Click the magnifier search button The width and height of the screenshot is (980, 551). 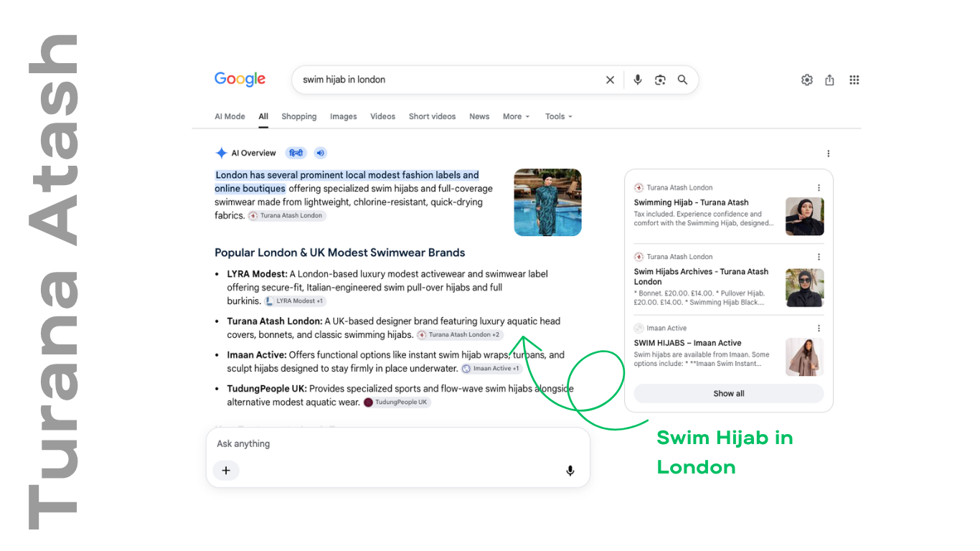pos(682,80)
